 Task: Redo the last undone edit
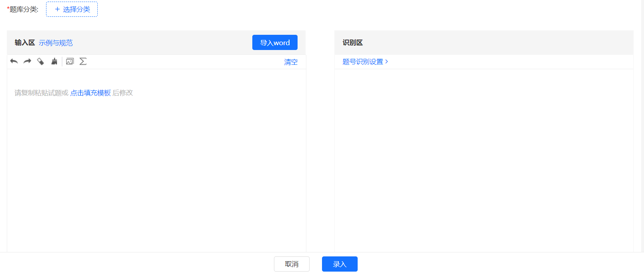[27, 61]
